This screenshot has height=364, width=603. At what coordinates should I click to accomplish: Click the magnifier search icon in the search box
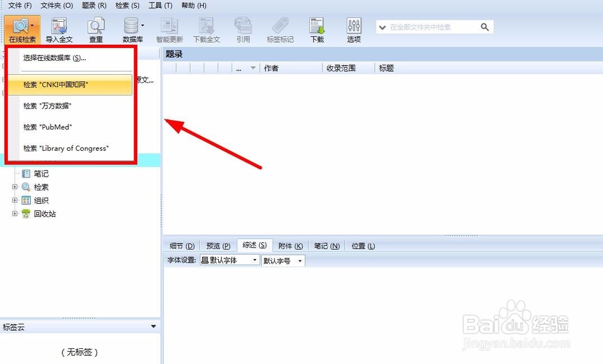pyautogui.click(x=485, y=27)
